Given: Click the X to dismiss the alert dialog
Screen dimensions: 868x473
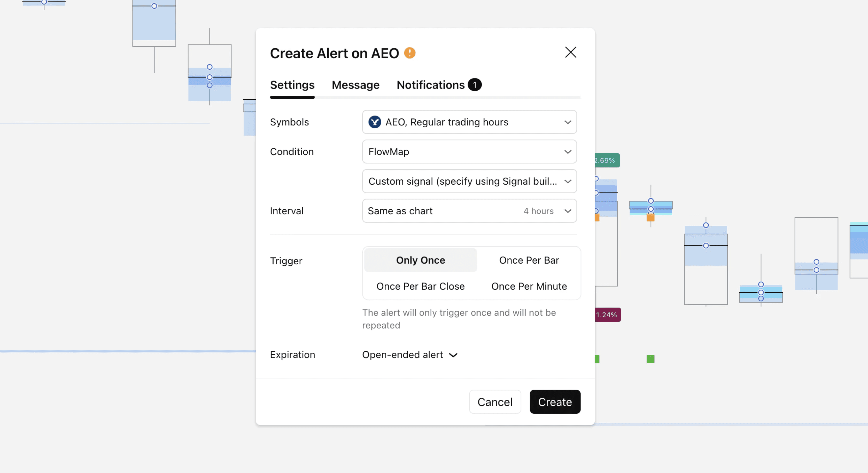Looking at the screenshot, I should tap(570, 52).
